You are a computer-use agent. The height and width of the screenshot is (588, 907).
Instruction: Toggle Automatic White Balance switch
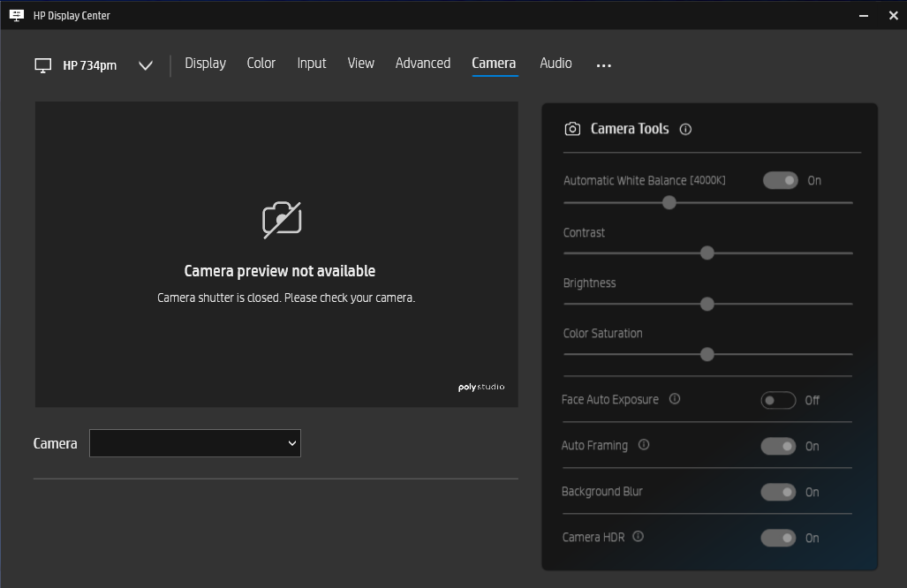[x=781, y=180]
